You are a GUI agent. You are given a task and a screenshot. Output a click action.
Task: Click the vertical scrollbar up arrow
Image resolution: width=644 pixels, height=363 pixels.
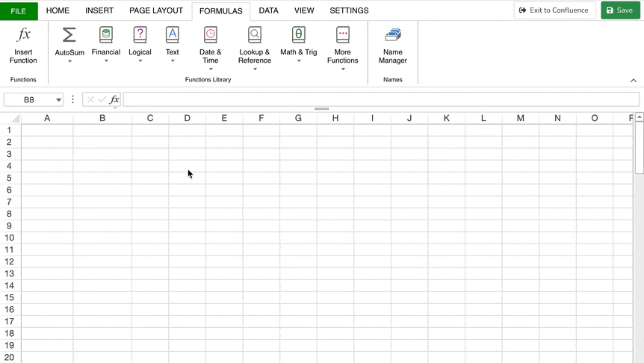point(639,117)
